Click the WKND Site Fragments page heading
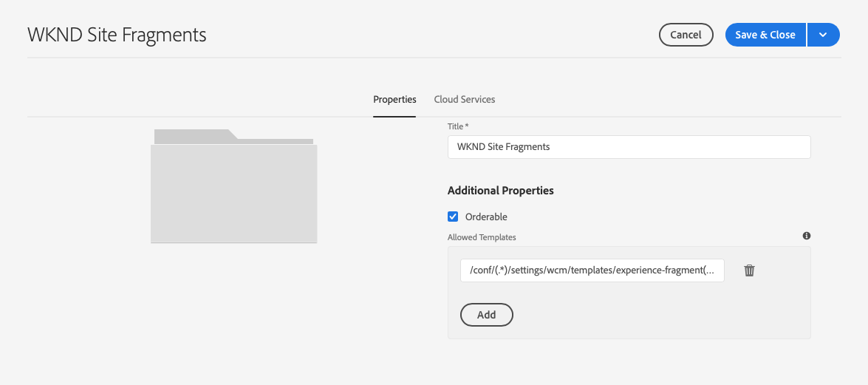The width and height of the screenshot is (868, 385). [x=117, y=35]
